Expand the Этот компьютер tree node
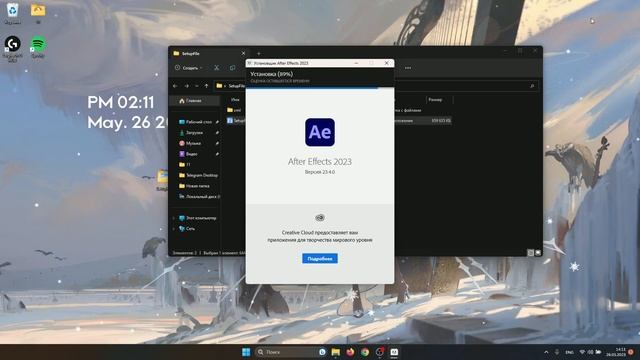The image size is (640, 360). tap(174, 218)
